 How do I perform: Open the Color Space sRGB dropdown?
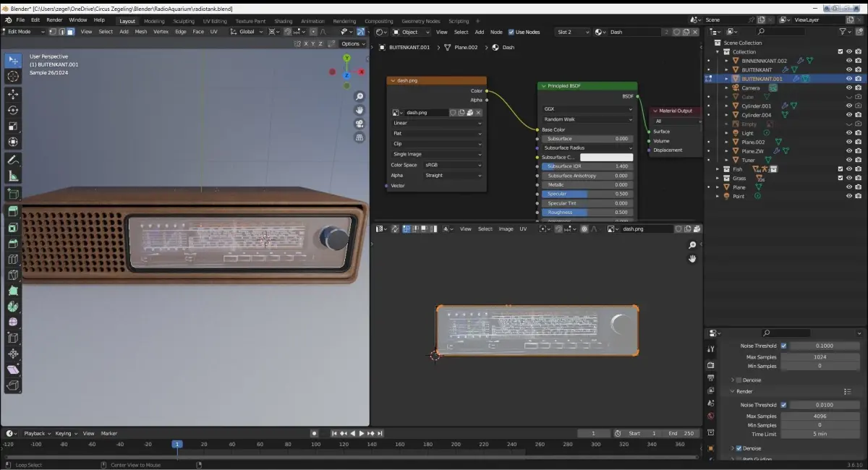pyautogui.click(x=453, y=165)
